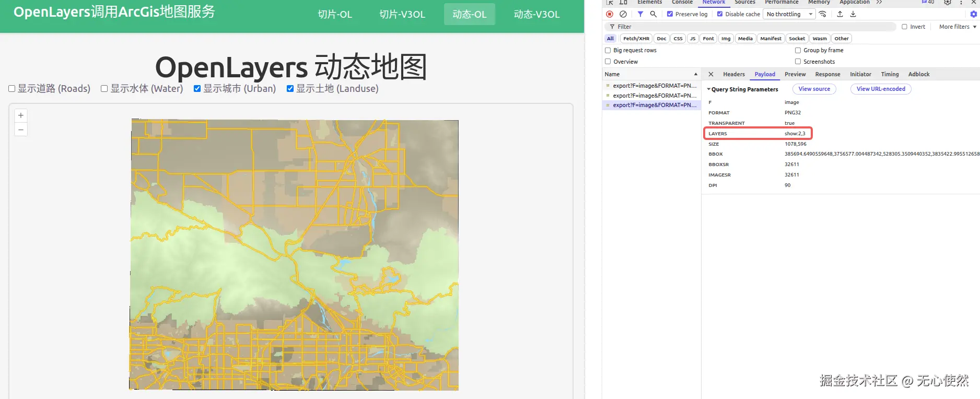The image size is (980, 399).
Task: Close the request details pane
Action: [710, 74]
